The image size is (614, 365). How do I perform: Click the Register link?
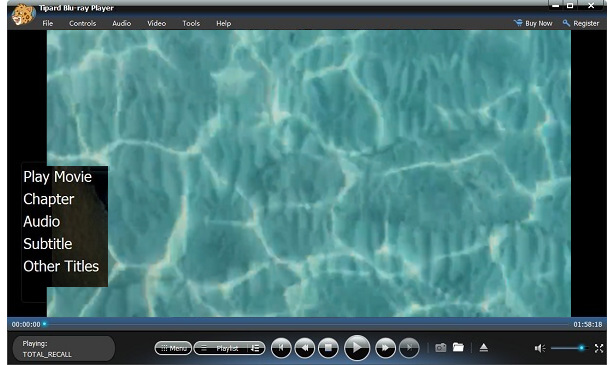pyautogui.click(x=581, y=23)
